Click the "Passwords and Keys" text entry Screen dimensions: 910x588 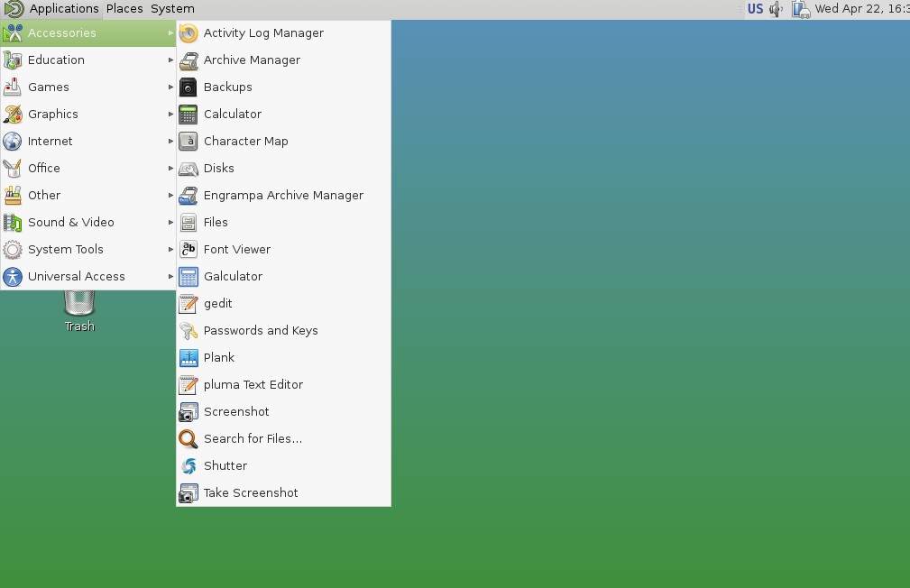(x=261, y=331)
